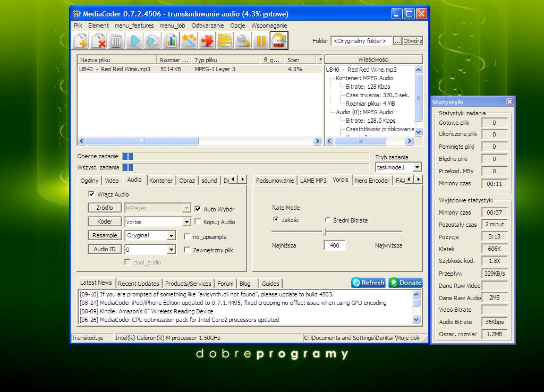Image resolution: width=544 pixels, height=392 pixels.
Task: Select the Średni Bitrate radio button
Action: pos(328,220)
